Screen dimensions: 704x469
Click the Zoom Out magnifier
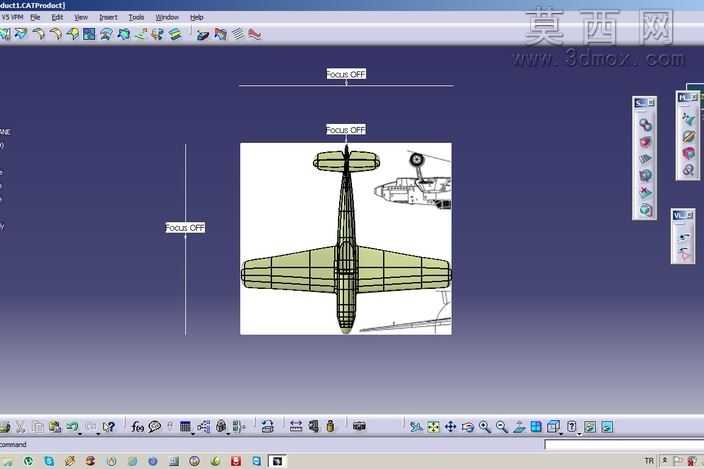tap(502, 426)
